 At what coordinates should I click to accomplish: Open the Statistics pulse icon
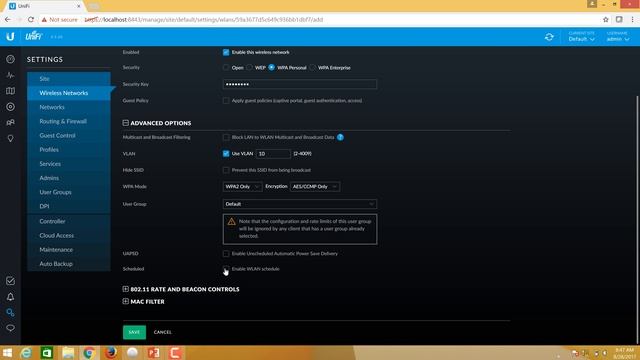[x=10, y=75]
